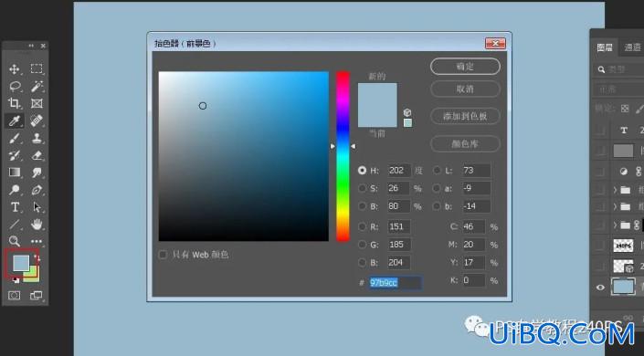Select the Lab b radio button

tap(437, 206)
